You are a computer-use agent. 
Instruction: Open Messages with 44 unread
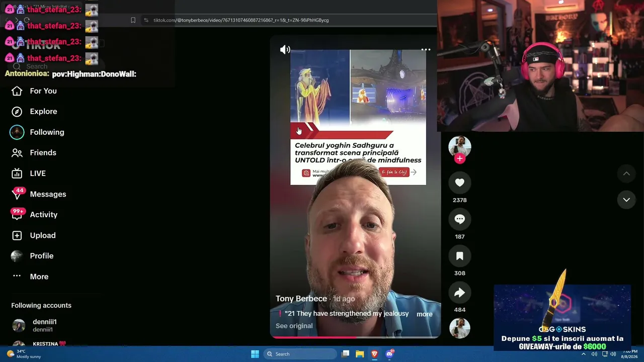click(x=39, y=194)
